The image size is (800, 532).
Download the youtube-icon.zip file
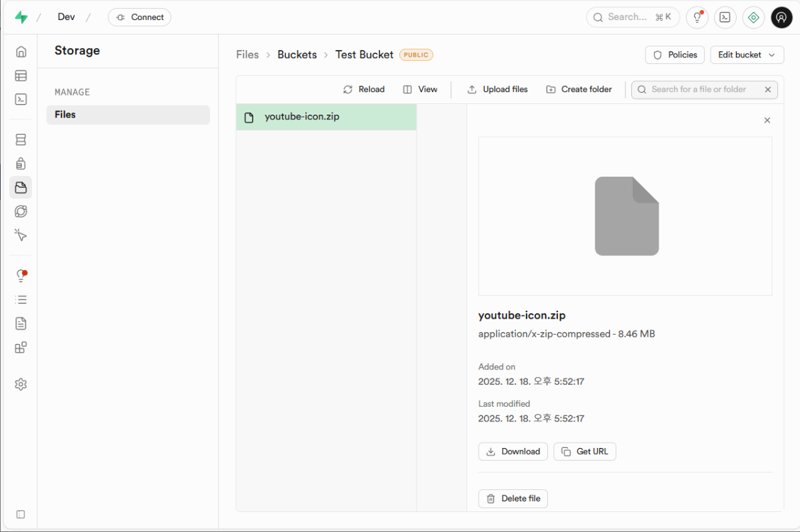[x=513, y=451]
